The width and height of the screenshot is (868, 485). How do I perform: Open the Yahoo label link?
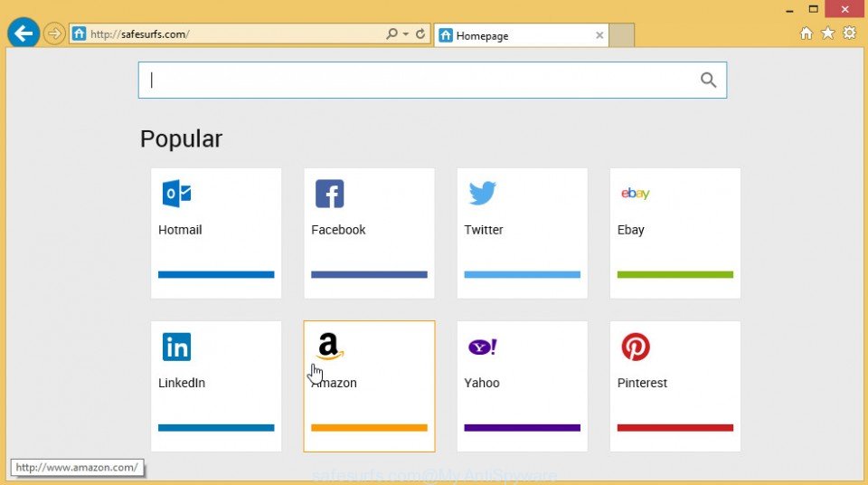pyautogui.click(x=482, y=383)
